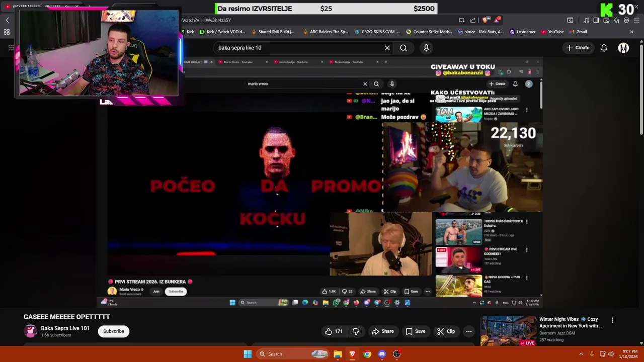644x362 pixels.
Task: Open the Brave Wallet icon
Action: click(606, 20)
